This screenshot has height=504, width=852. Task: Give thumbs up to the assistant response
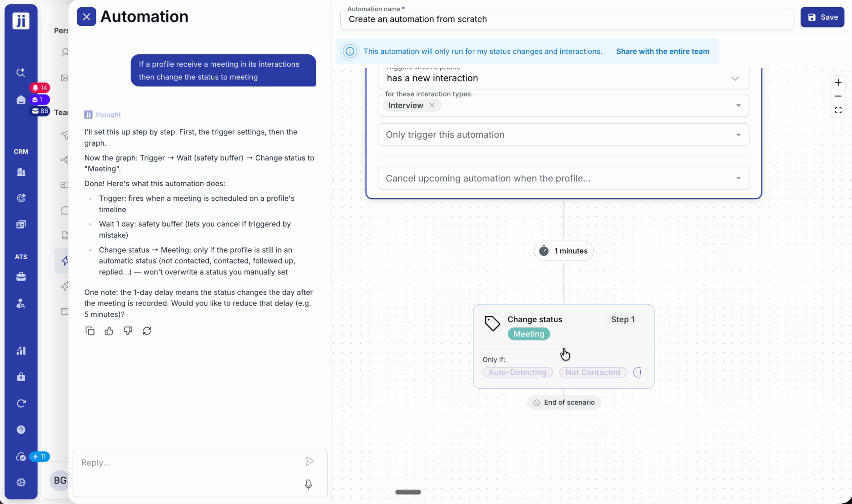[x=109, y=331]
